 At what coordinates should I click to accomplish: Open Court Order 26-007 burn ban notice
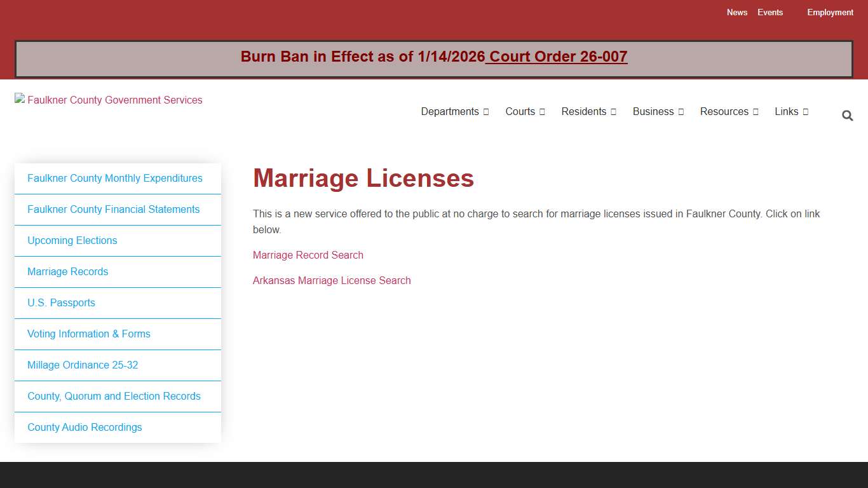coord(555,57)
